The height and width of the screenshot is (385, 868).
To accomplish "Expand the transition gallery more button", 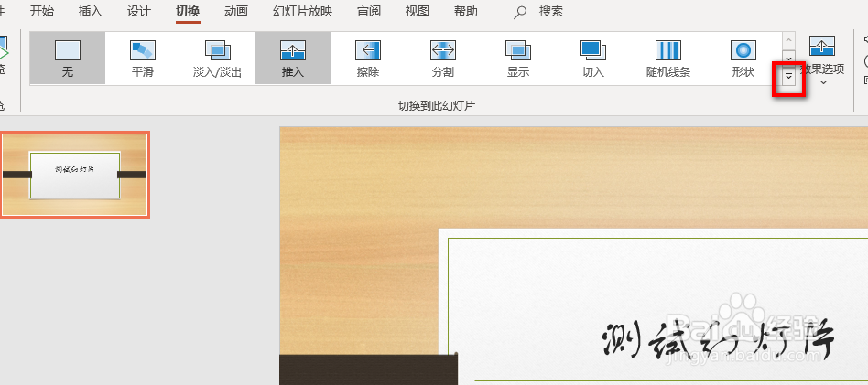I will pos(789,77).
